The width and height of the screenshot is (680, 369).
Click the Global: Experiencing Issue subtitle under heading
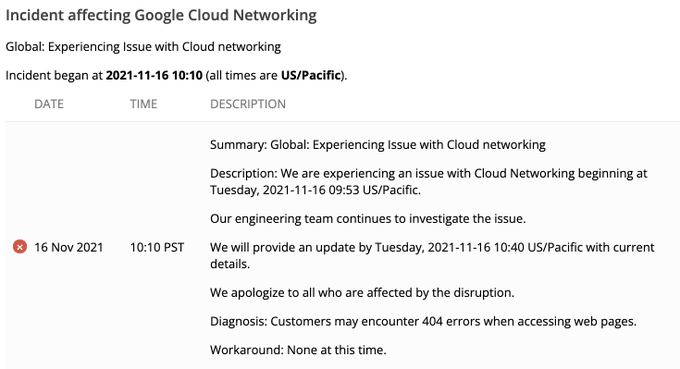click(143, 47)
